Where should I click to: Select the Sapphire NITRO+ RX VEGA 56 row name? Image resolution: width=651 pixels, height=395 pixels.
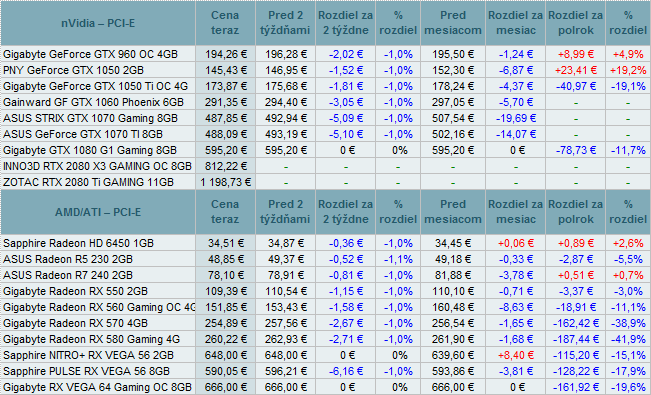tap(88, 355)
